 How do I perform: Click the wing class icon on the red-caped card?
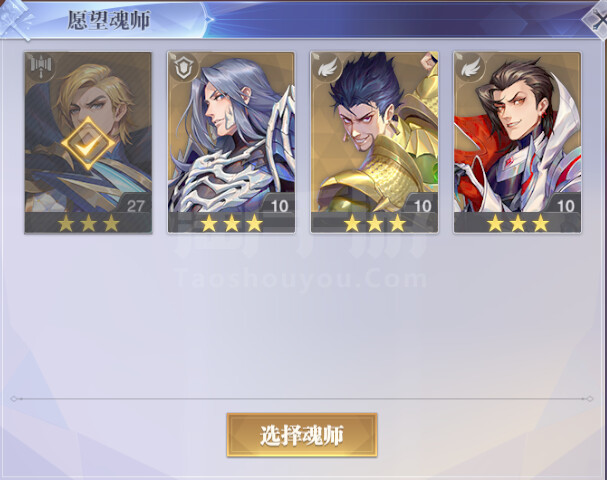click(470, 68)
